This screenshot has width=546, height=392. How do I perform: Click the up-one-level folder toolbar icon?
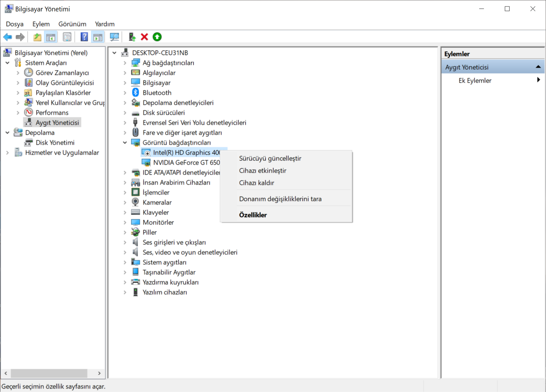(37, 37)
